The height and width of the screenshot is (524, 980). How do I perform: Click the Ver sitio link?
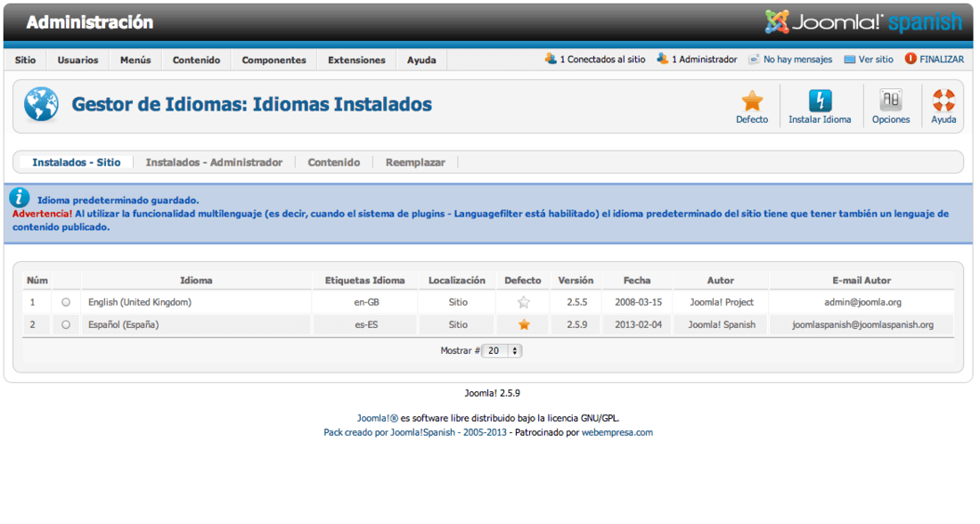coord(876,60)
